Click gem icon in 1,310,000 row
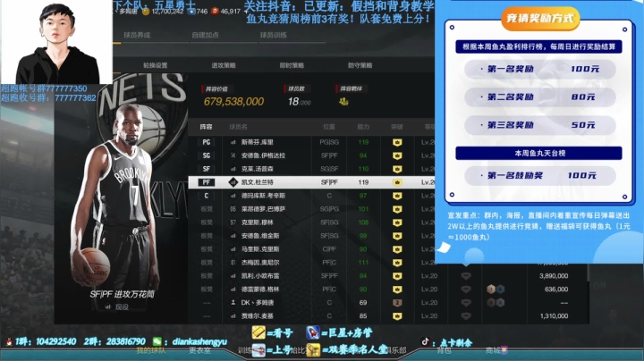The height and width of the screenshot is (361, 644). tap(466, 316)
